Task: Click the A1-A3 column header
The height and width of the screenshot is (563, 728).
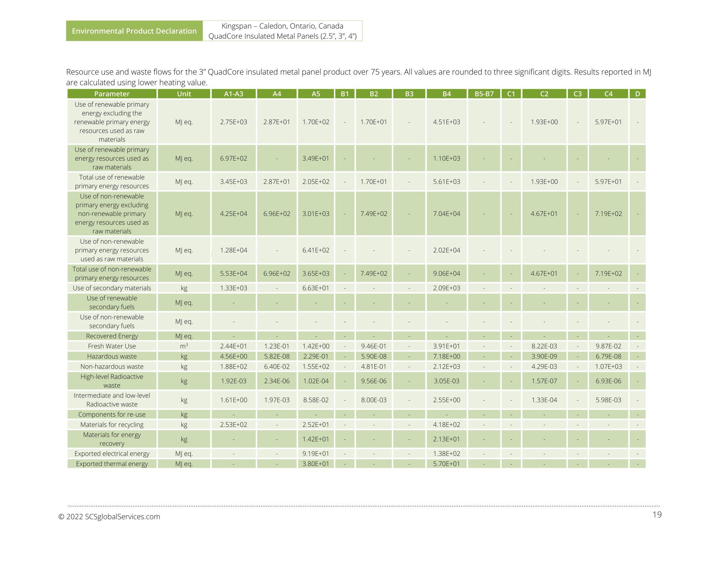Action: (x=233, y=94)
